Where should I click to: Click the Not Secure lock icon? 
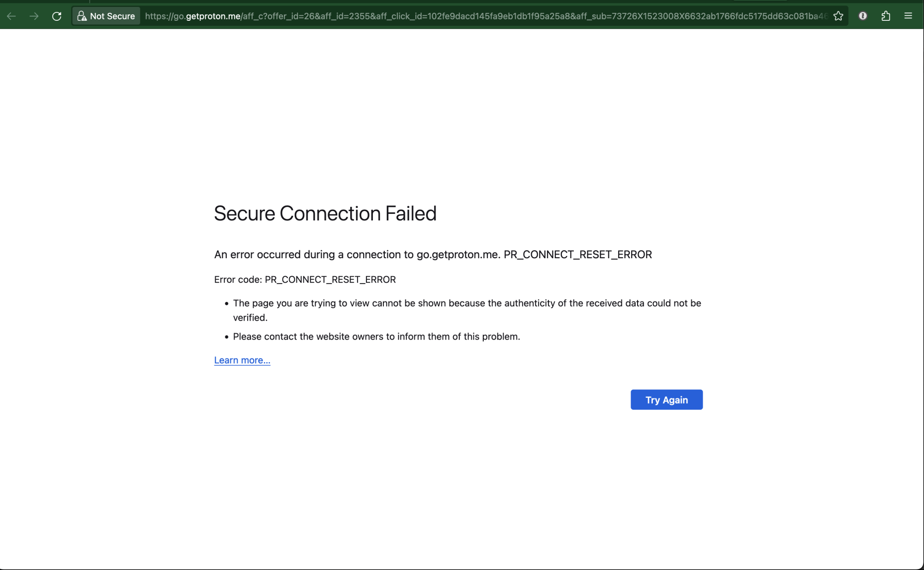(x=82, y=16)
